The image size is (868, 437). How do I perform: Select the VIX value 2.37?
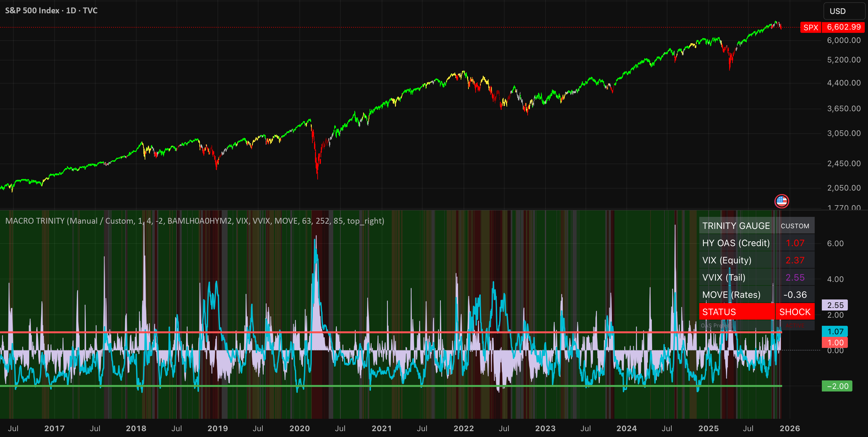point(795,260)
